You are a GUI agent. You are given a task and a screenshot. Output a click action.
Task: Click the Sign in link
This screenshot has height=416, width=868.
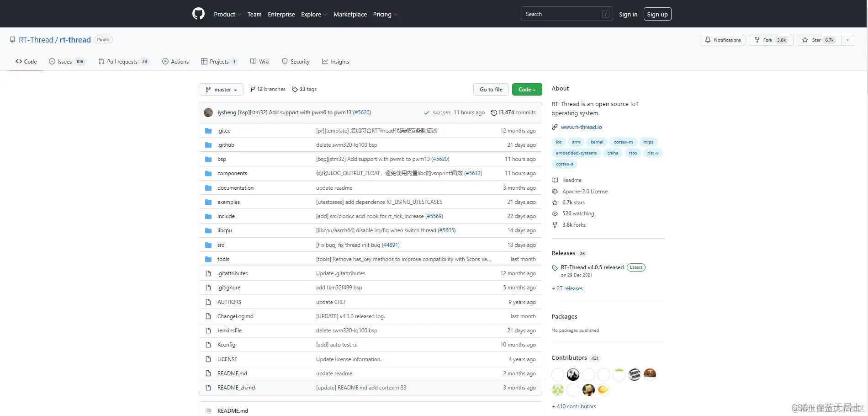click(628, 14)
